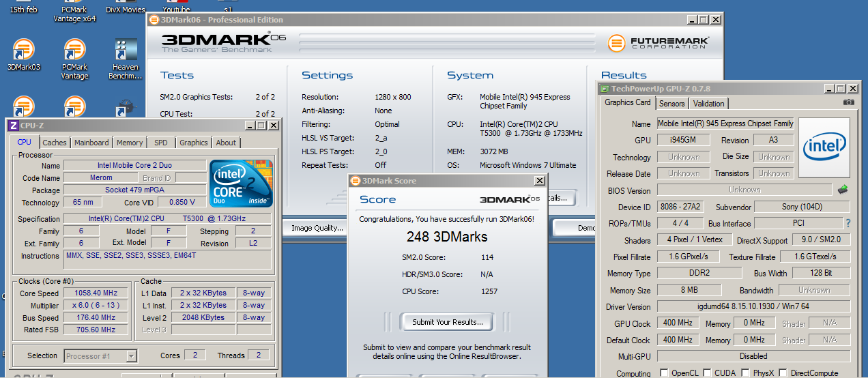
Task: Click the Core VID value 0.850 V
Action: click(182, 203)
